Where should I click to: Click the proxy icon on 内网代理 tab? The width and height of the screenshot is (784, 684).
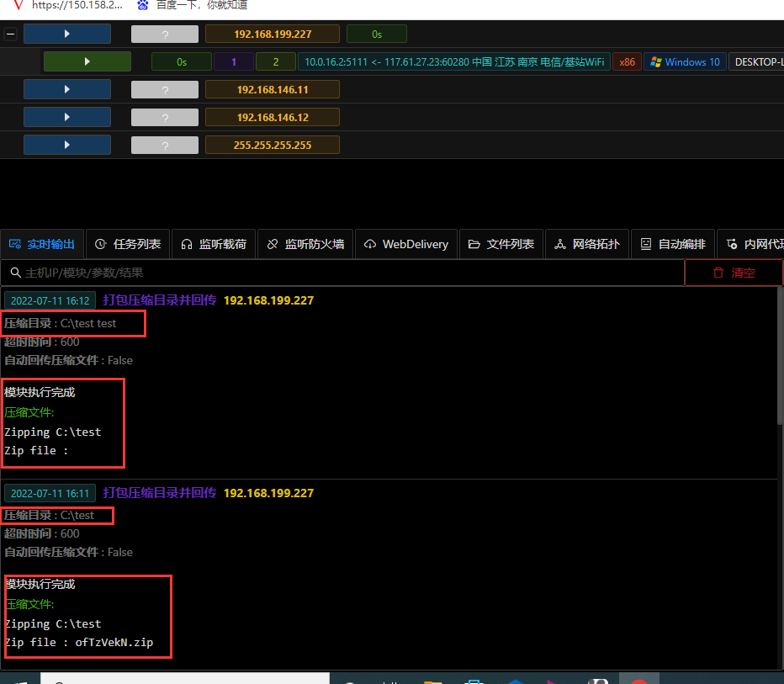pos(732,244)
